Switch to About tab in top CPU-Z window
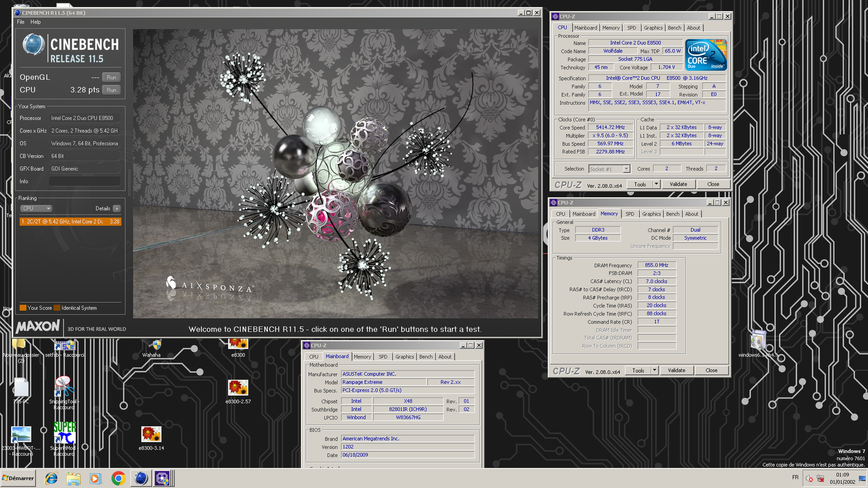Screen dimensions: 868x488 (x=693, y=28)
